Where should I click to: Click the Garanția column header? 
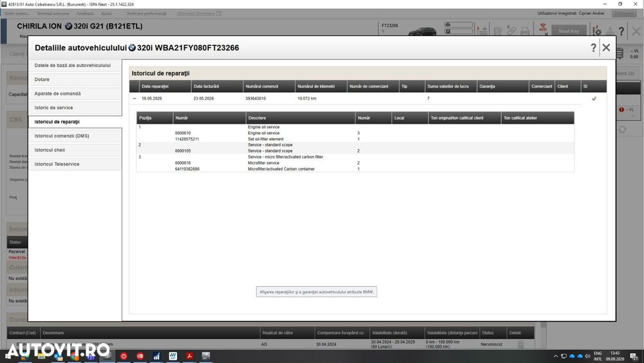[x=503, y=86]
